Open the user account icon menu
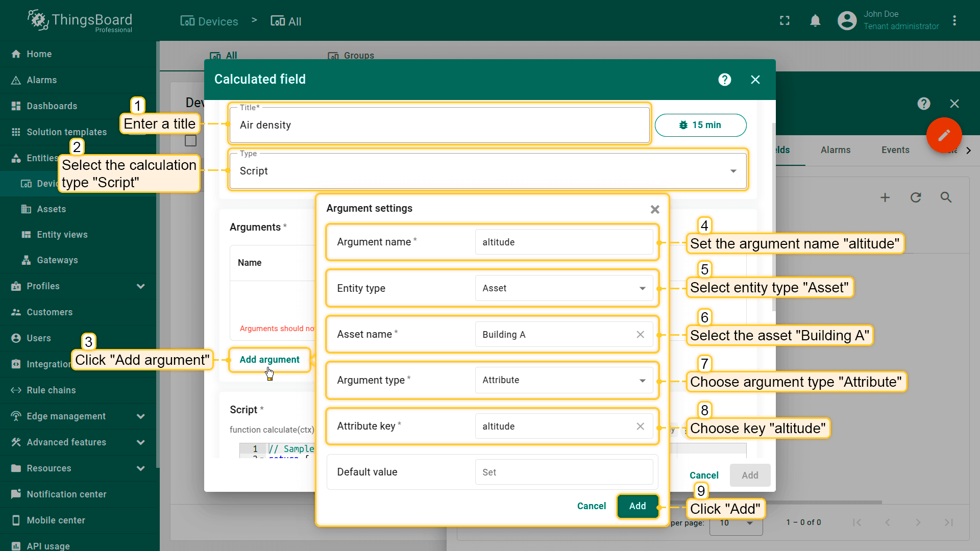This screenshot has width=980, height=551. (847, 21)
